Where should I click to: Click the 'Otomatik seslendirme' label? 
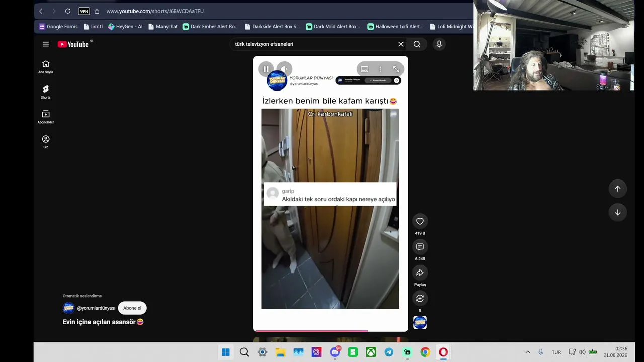[x=82, y=296]
